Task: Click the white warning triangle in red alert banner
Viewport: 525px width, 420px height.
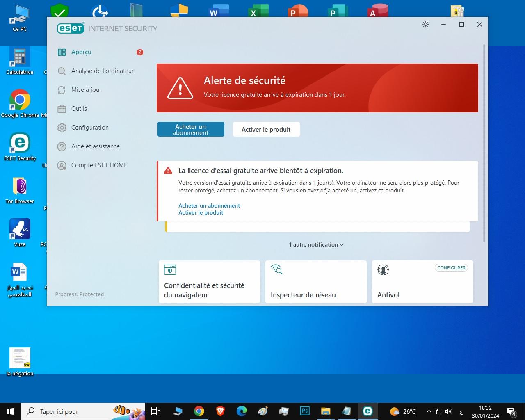Action: (x=180, y=88)
